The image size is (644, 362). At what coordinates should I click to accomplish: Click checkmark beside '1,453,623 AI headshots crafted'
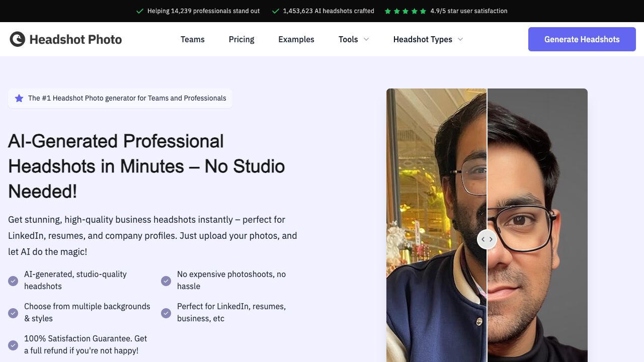point(275,11)
